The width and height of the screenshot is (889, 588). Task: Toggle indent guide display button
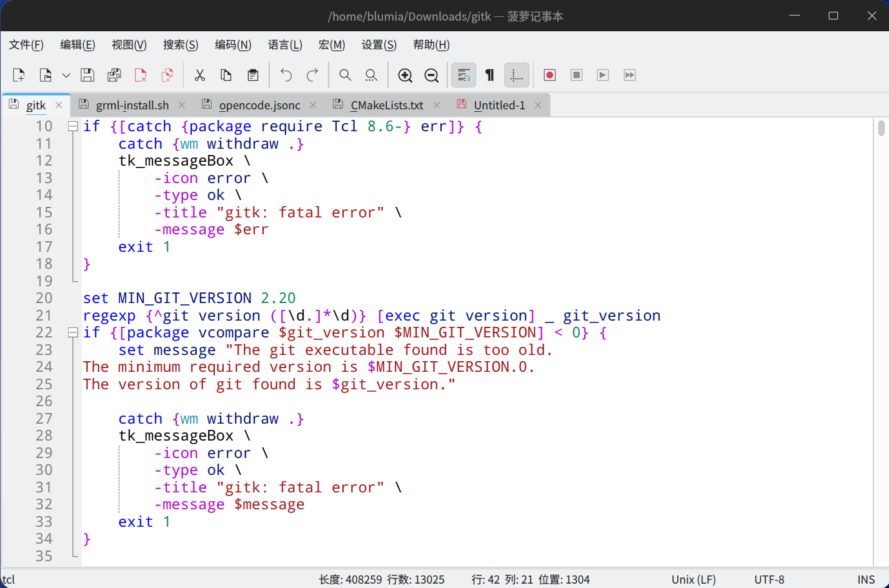517,75
